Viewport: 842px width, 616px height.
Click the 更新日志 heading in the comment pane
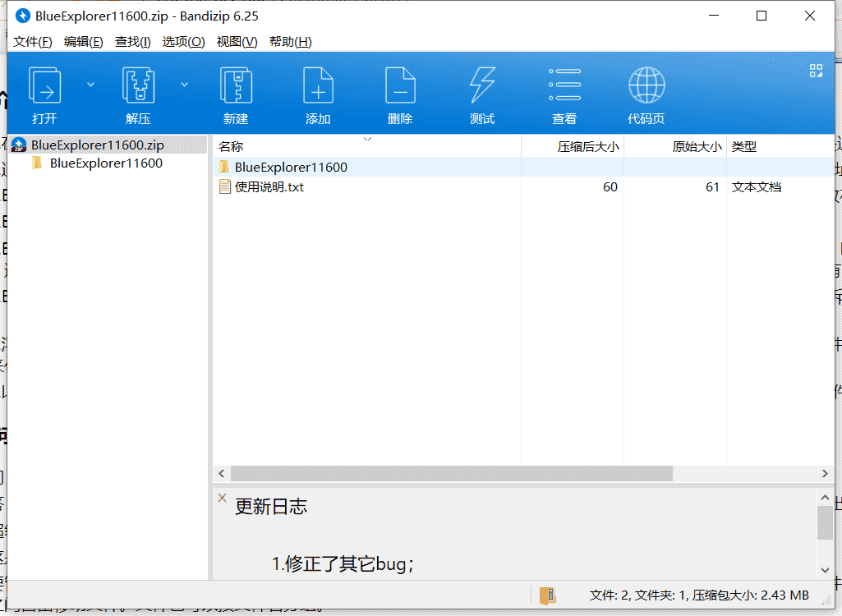[271, 507]
